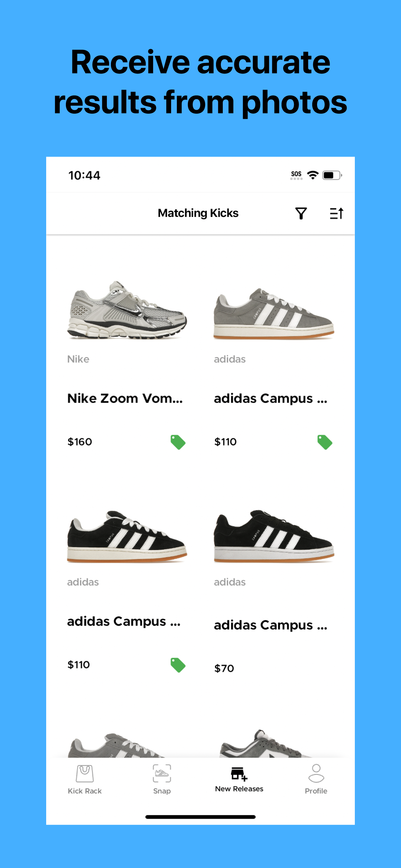
Task: Tap green price tag on Nike Zoom
Action: tap(178, 442)
